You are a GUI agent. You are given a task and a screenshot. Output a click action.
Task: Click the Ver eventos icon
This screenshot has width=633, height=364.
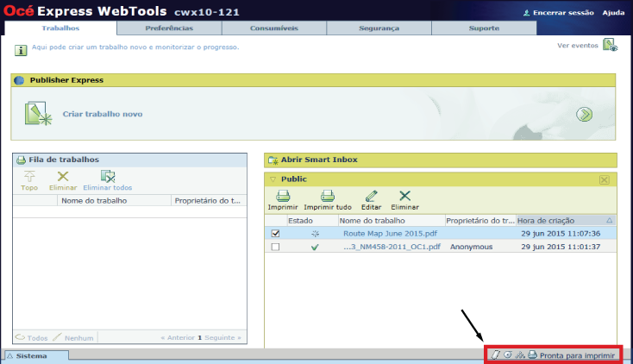610,45
